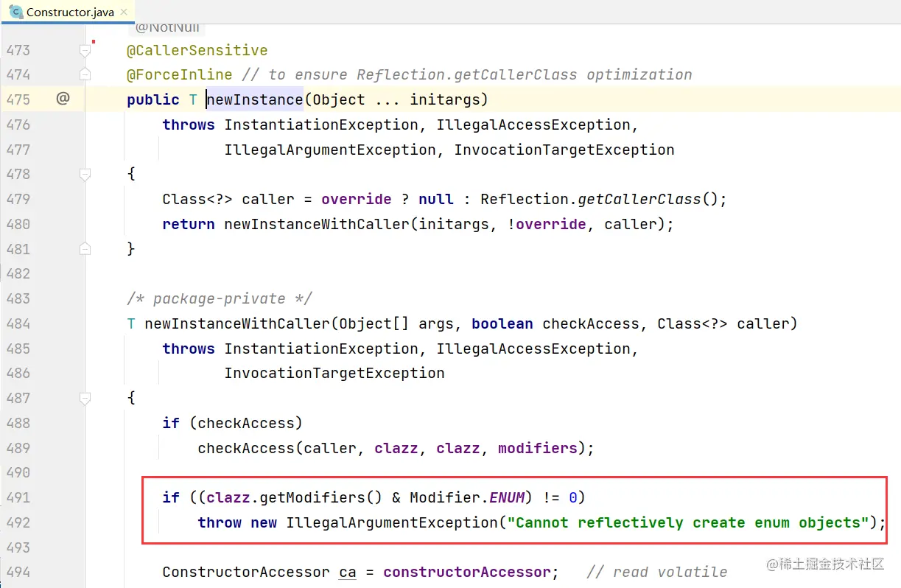Close the Constructor.java tab
This screenshot has width=901, height=588.
coord(124,12)
